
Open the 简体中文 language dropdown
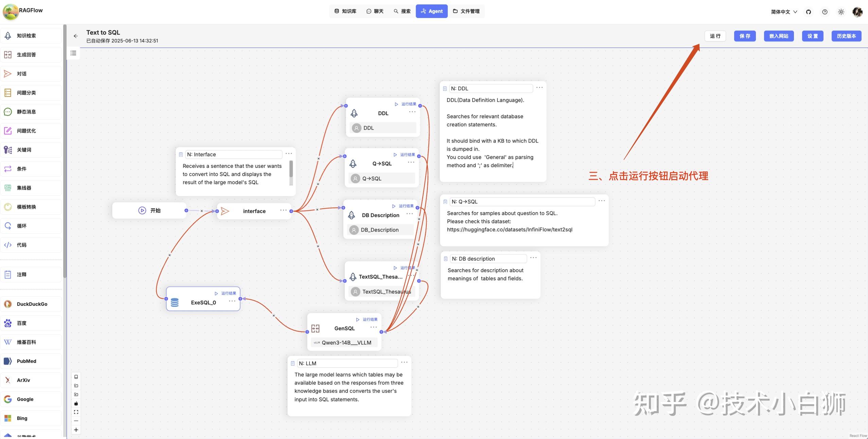[x=784, y=12]
